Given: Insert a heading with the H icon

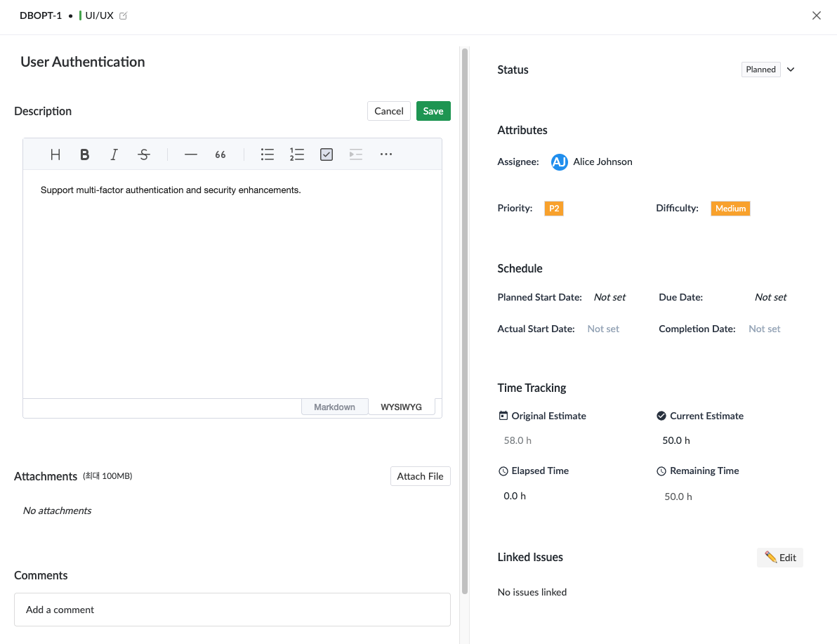Looking at the screenshot, I should pyautogui.click(x=55, y=154).
